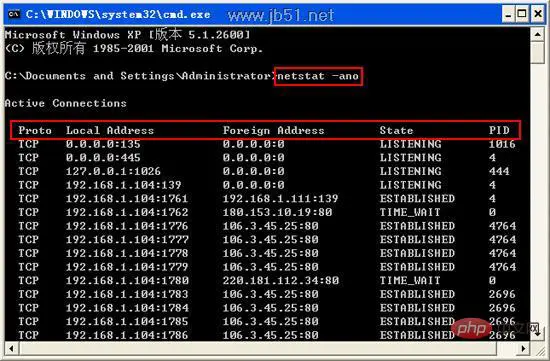Image resolution: width=550 pixels, height=361 pixels.
Task: Maximize the command prompt window
Action: click(x=522, y=14)
